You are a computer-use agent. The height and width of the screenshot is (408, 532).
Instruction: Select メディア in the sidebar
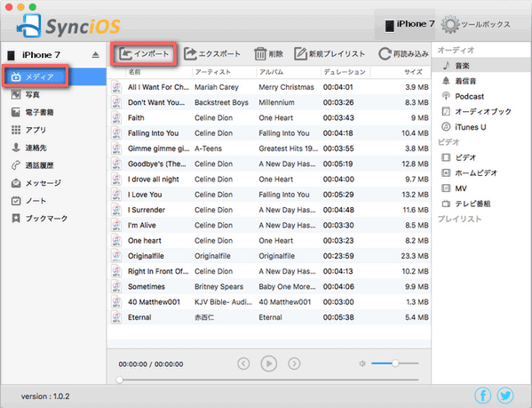coord(53,76)
